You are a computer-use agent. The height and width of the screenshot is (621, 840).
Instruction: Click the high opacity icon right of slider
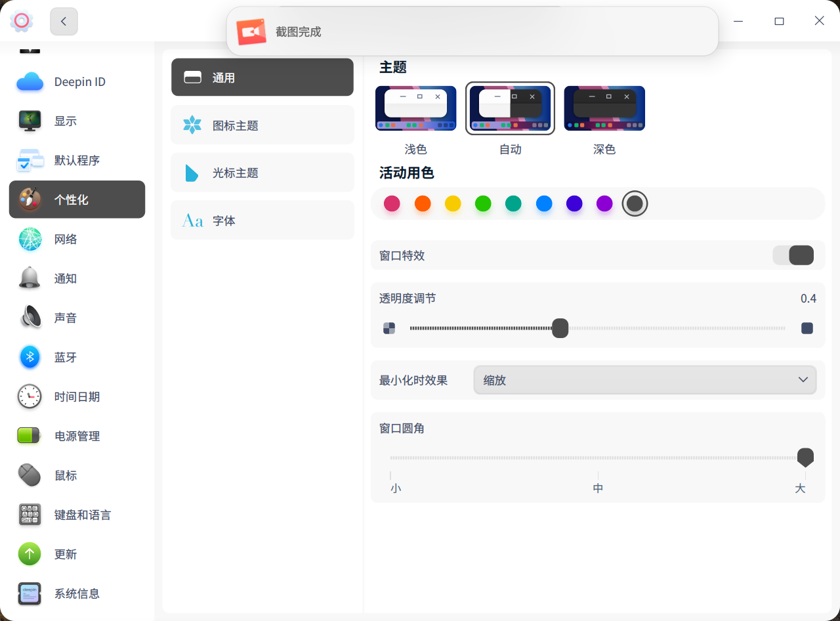(x=807, y=328)
